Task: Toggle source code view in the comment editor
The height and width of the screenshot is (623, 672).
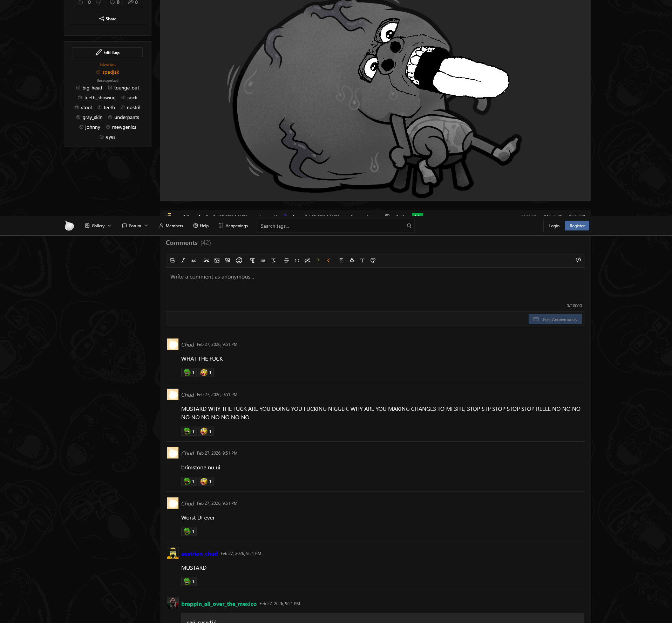Action: [578, 260]
